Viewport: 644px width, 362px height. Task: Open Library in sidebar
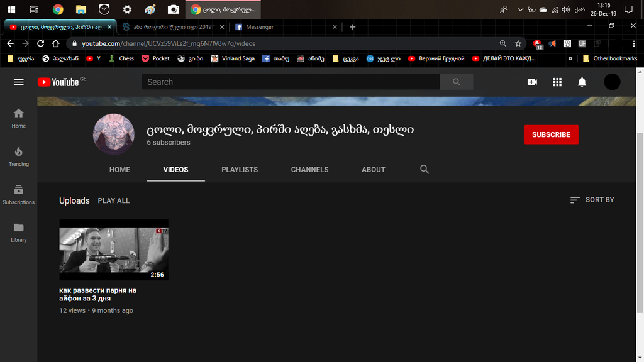pyautogui.click(x=19, y=232)
